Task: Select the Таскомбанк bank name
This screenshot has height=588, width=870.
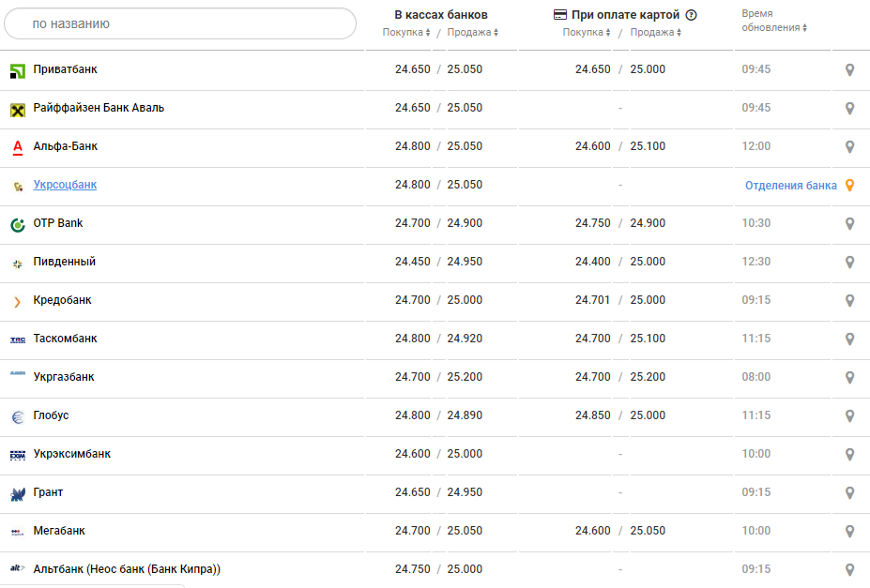Action: pos(65,339)
